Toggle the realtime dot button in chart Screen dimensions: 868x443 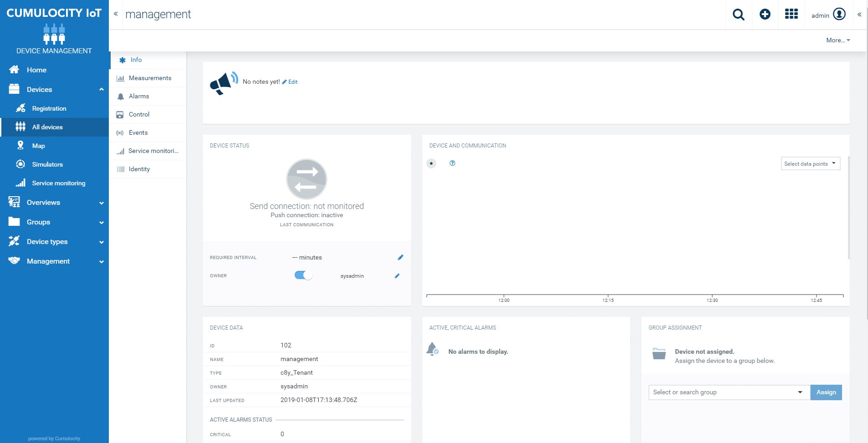click(x=431, y=163)
